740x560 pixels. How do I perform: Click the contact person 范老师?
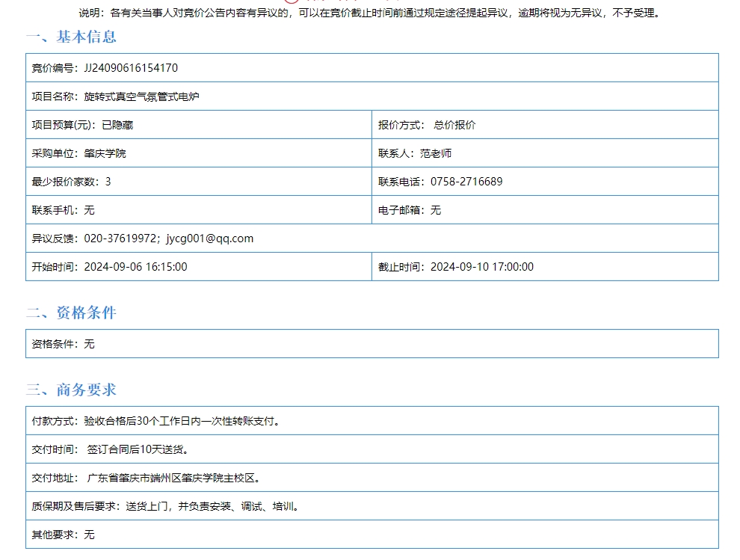436,153
